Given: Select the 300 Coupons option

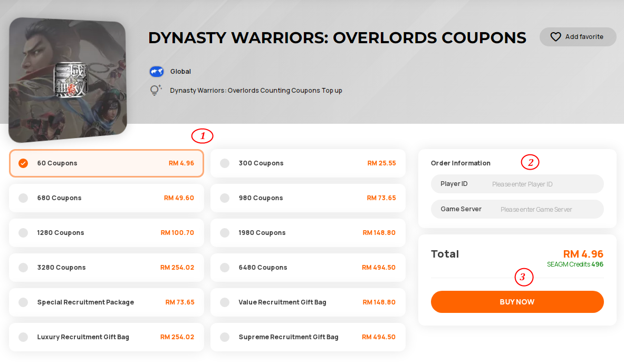Looking at the screenshot, I should (x=308, y=163).
